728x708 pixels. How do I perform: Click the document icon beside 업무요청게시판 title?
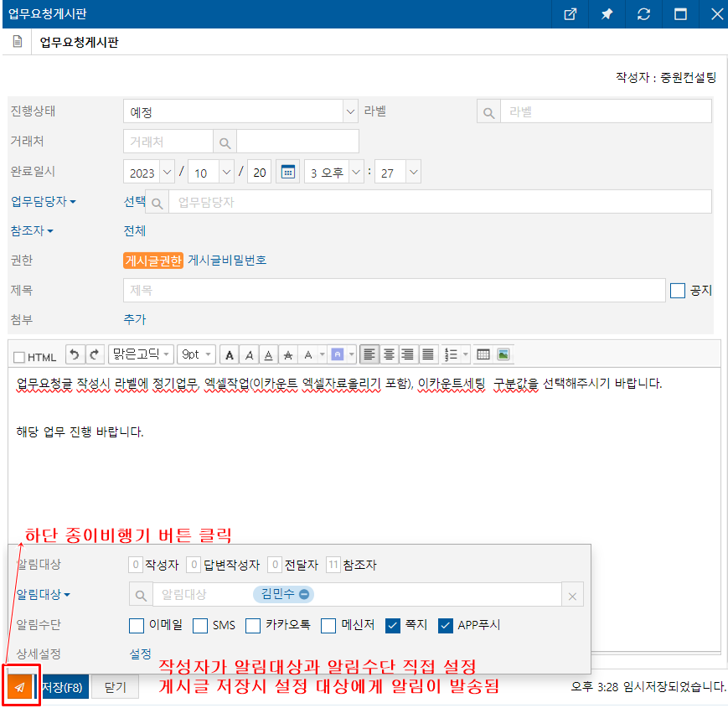point(18,42)
